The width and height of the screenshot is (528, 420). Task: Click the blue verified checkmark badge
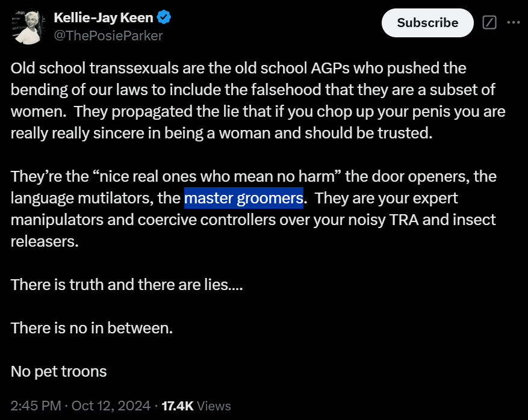coord(164,18)
